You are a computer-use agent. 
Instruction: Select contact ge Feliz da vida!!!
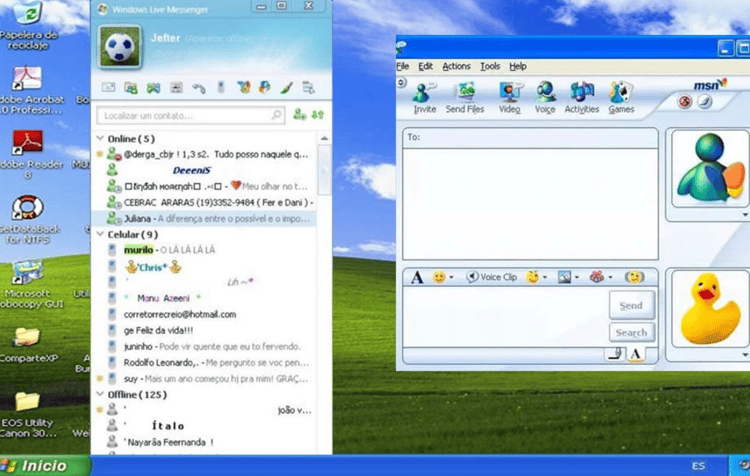[x=205, y=330]
